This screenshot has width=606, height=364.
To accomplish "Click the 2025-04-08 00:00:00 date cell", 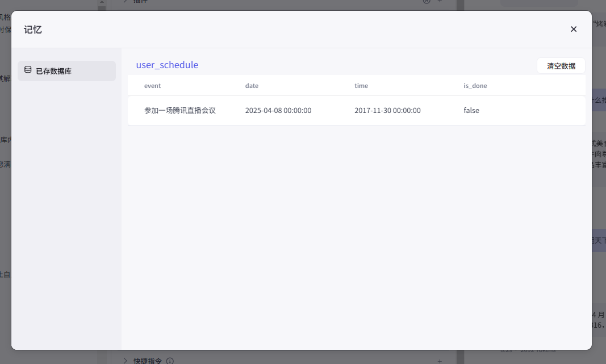I will tap(278, 111).
